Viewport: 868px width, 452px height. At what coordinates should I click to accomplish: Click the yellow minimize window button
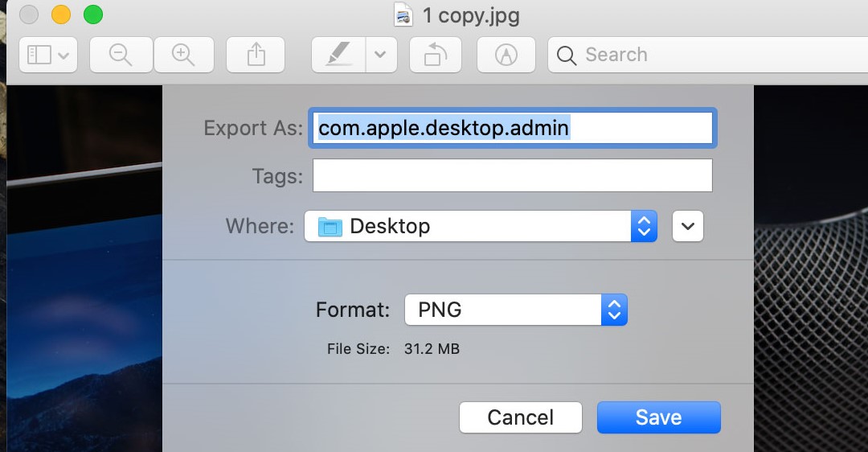point(61,14)
